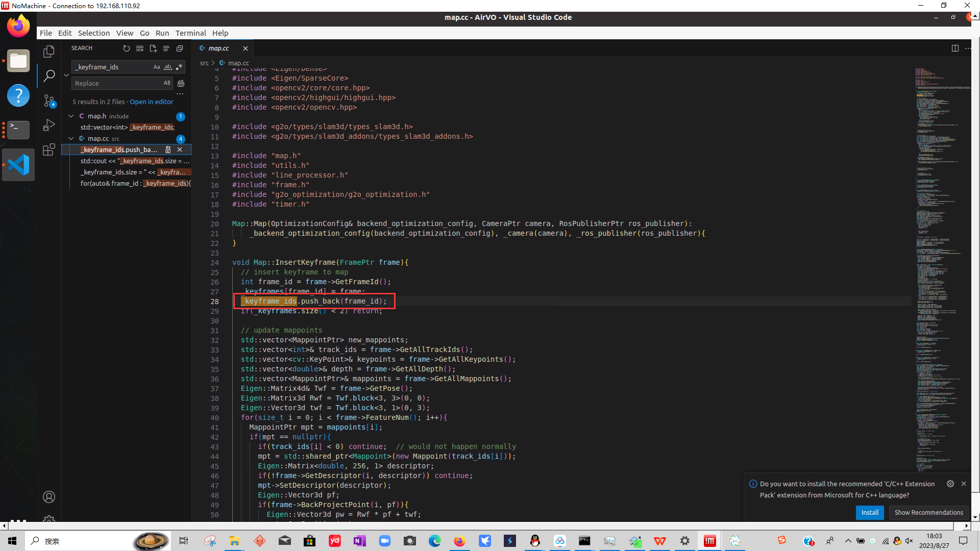Screen dimensions: 980x551
Task: Toggle Match Case in search box
Action: point(157,67)
